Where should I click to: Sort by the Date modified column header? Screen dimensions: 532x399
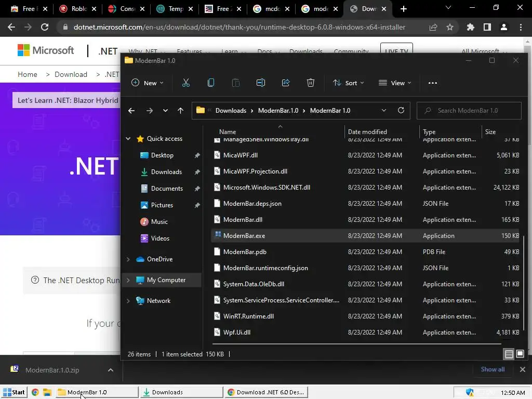coord(367,131)
